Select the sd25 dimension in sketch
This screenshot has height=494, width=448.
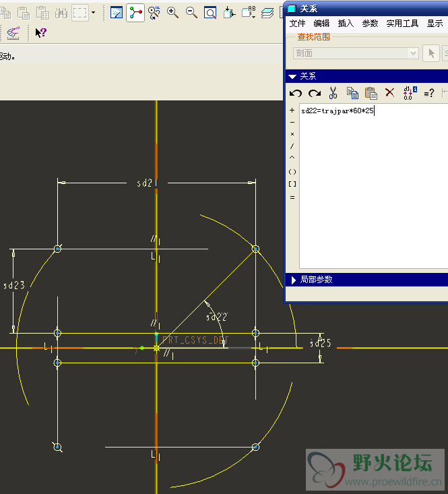click(321, 343)
